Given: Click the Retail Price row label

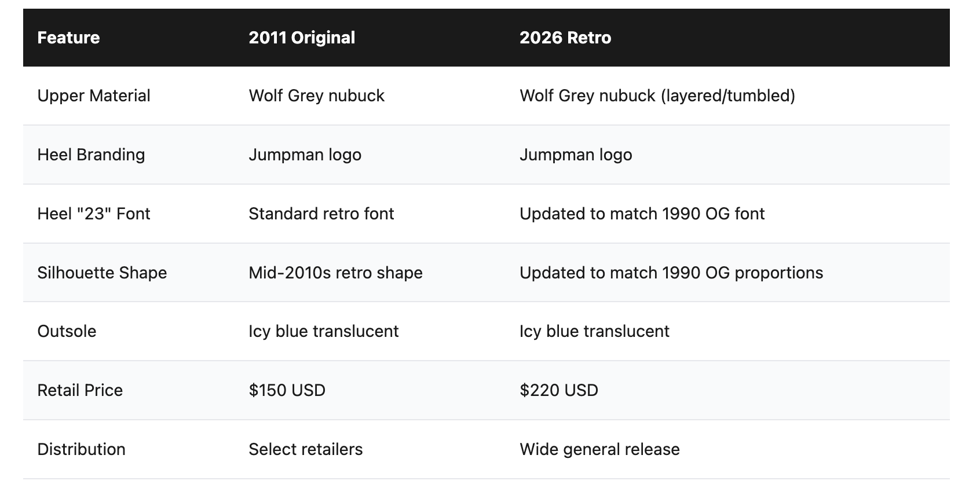Looking at the screenshot, I should point(80,390).
